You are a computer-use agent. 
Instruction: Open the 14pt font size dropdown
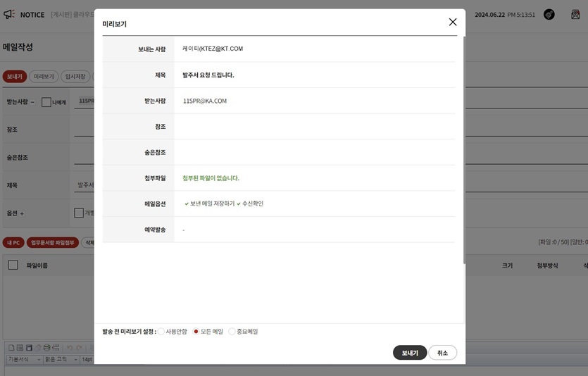87,360
